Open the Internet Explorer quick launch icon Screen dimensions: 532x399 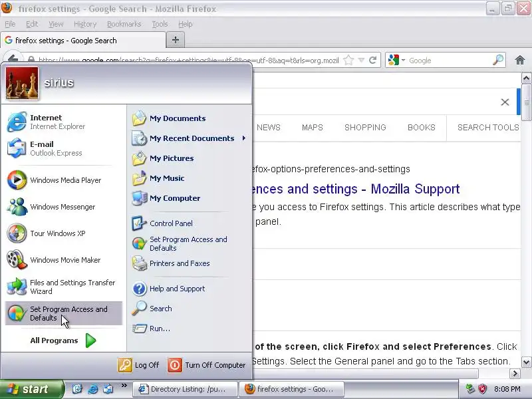pyautogui.click(x=92, y=389)
